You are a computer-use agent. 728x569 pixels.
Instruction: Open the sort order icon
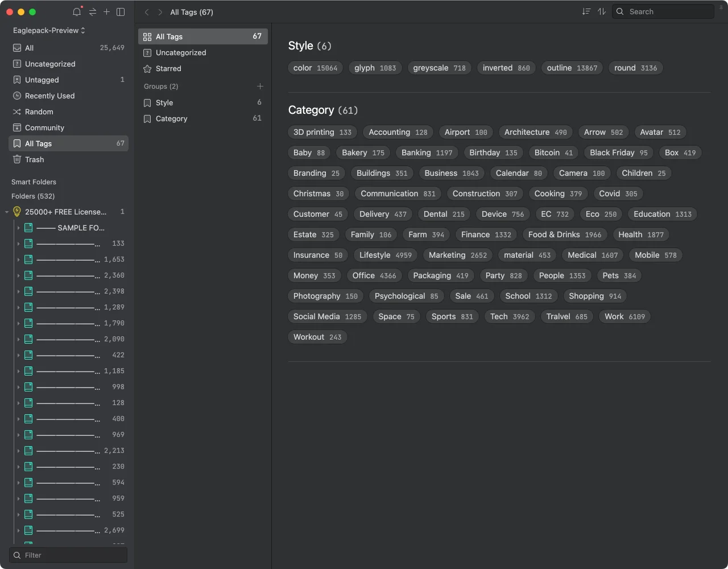(586, 11)
